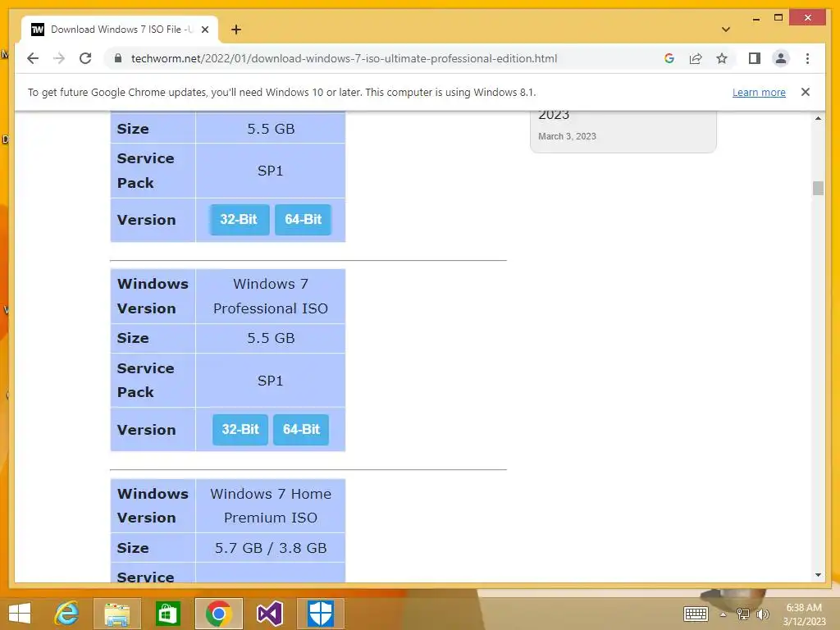Select the Download Windows 7 ISO File tab
The width and height of the screenshot is (840, 630).
tap(120, 30)
